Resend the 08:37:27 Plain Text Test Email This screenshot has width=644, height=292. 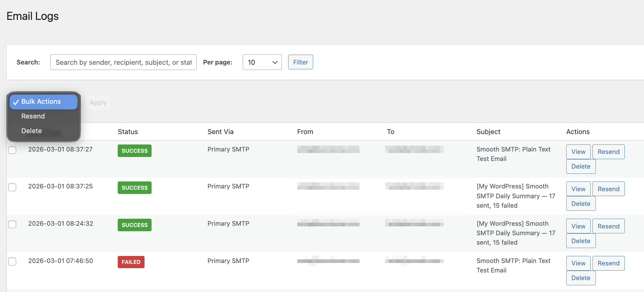click(x=608, y=152)
